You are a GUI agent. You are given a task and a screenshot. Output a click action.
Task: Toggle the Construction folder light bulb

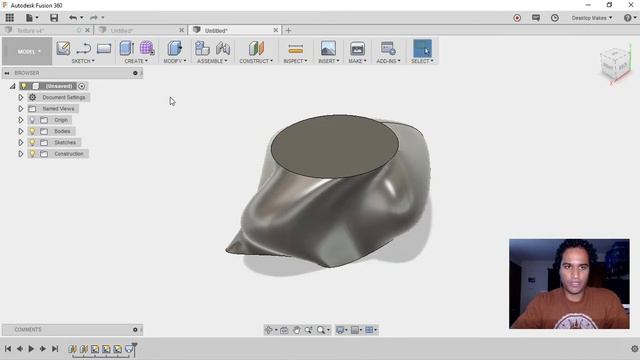tap(32, 154)
